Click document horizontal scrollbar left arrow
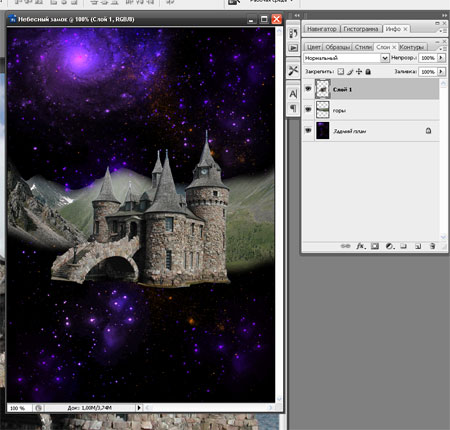 [x=149, y=408]
